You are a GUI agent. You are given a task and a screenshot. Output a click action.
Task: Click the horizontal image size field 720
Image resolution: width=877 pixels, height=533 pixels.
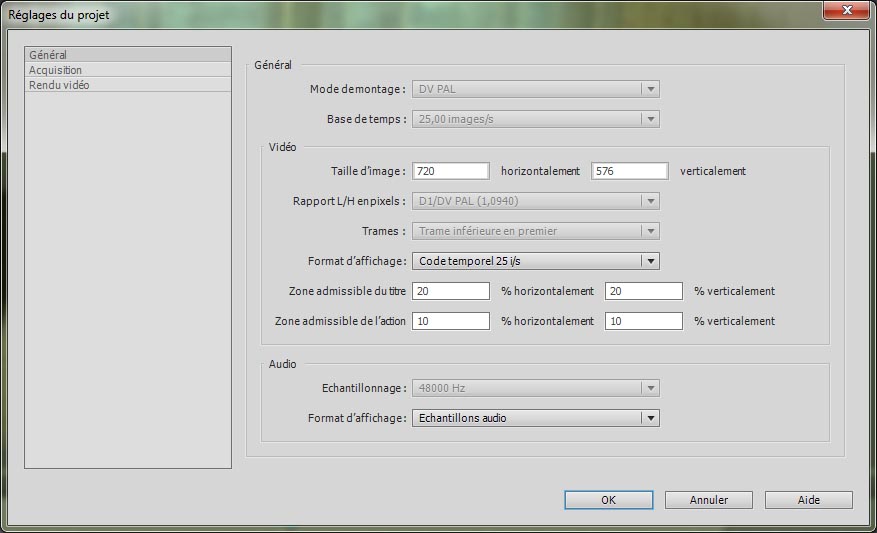(451, 171)
